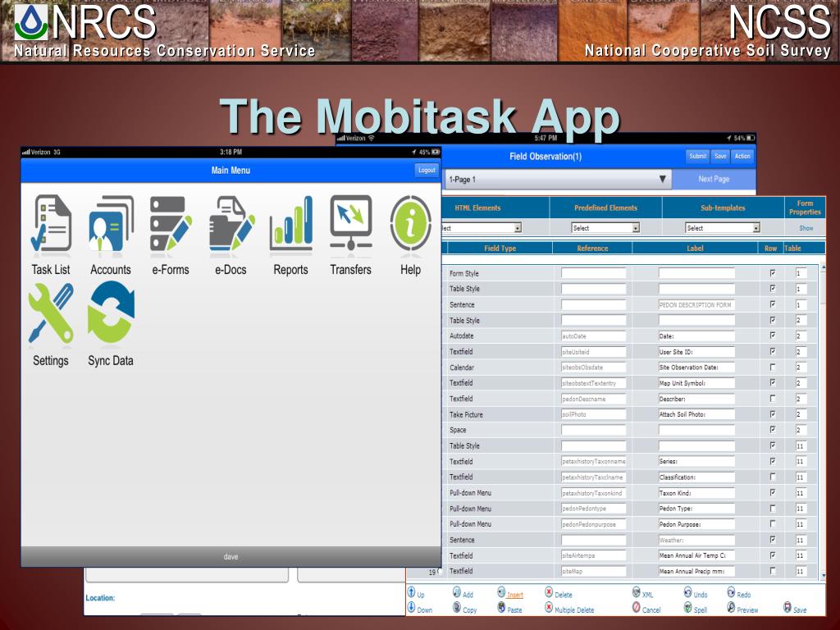
Task: Click the 'dave' username bar in Main Menu
Action: point(231,557)
